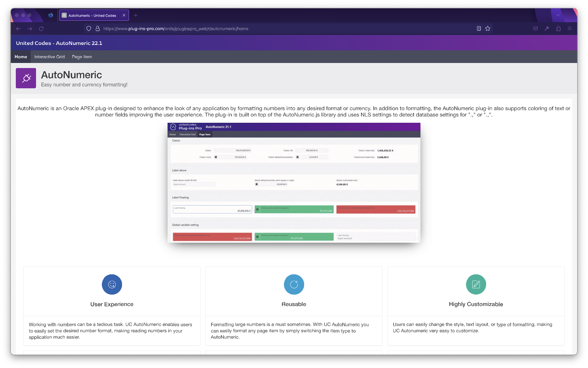Open the Firefox hamburger menu

click(x=570, y=28)
